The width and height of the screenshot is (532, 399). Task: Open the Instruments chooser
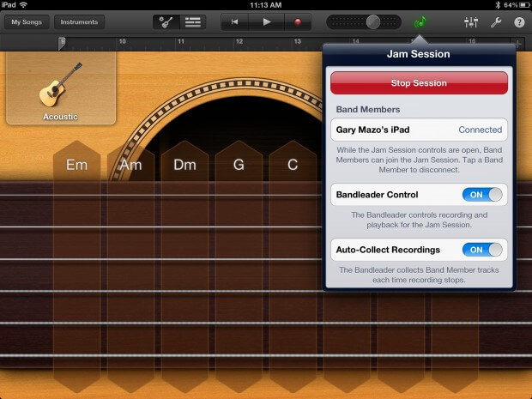[79, 22]
